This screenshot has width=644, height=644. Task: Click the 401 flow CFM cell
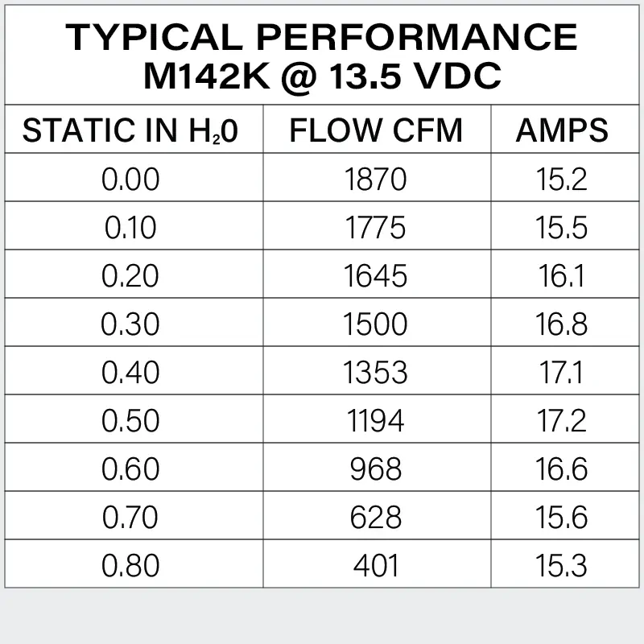pyautogui.click(x=376, y=565)
